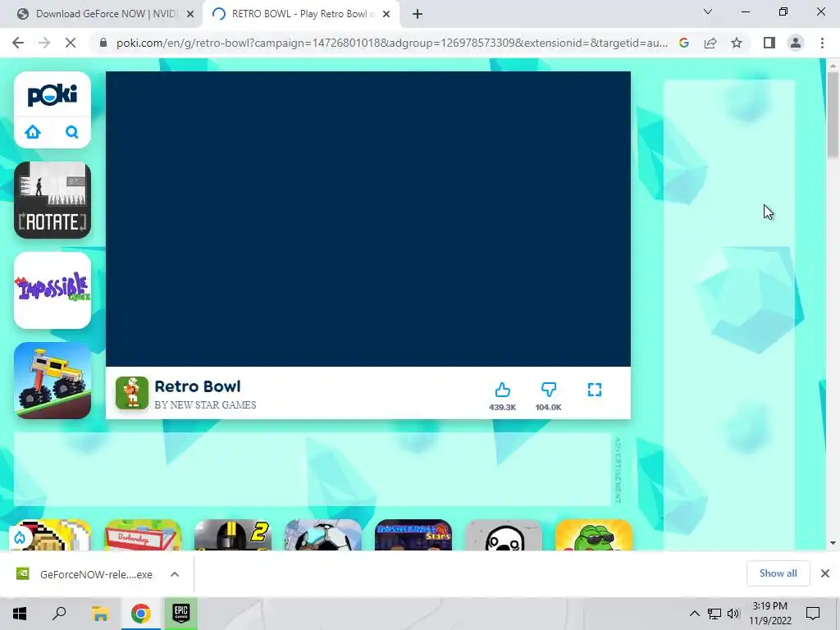Open network status tray icon
840x630 pixels.
pyautogui.click(x=714, y=614)
